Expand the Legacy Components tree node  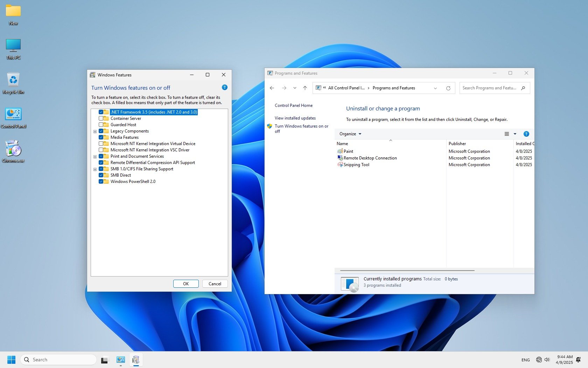[95, 131]
